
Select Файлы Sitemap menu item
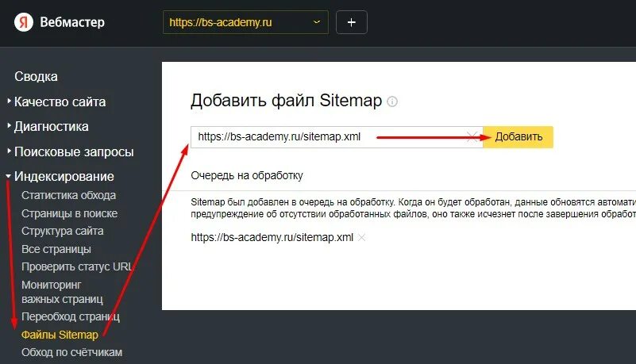coord(60,335)
